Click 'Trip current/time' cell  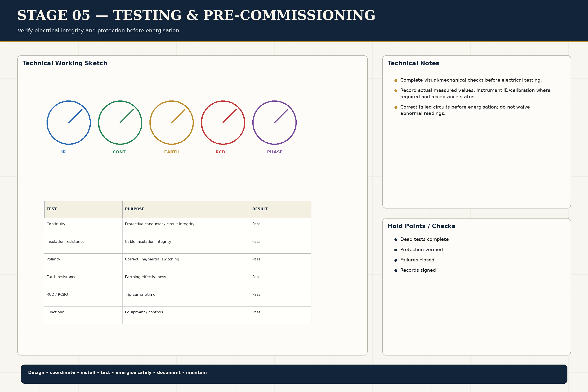(x=186, y=297)
